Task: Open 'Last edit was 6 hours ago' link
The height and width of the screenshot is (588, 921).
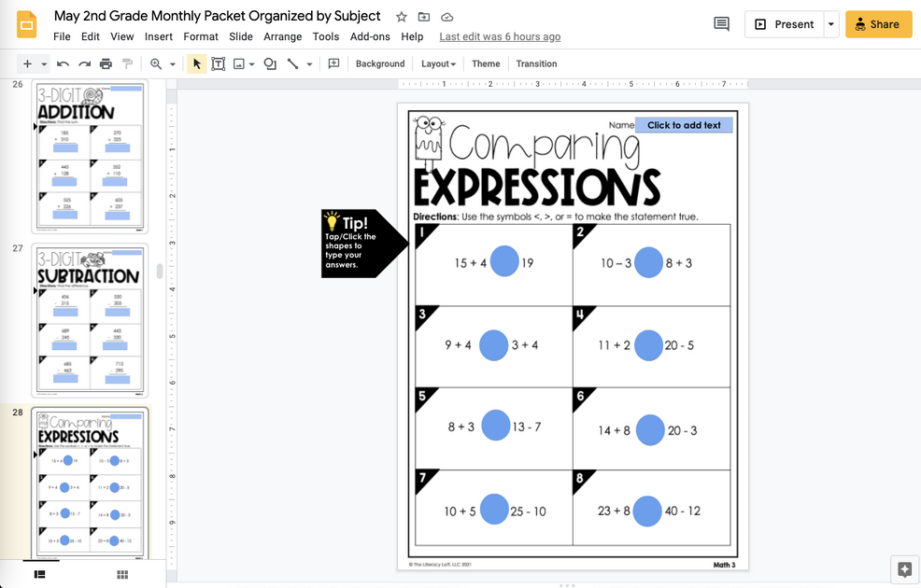Action: [500, 36]
